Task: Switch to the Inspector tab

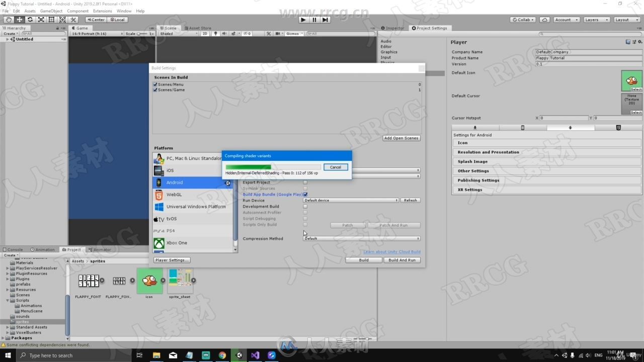Action: 393,28
